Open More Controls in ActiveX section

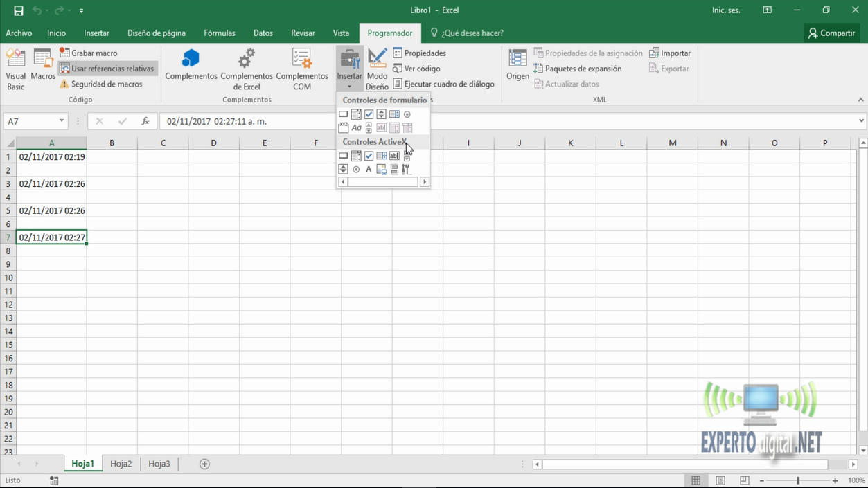(407, 169)
